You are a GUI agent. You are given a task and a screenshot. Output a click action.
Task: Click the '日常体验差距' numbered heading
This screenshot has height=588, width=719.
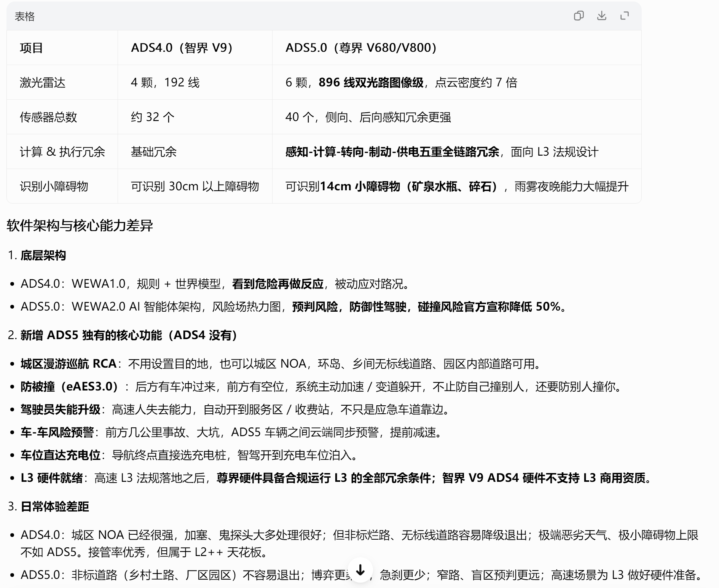tap(55, 507)
